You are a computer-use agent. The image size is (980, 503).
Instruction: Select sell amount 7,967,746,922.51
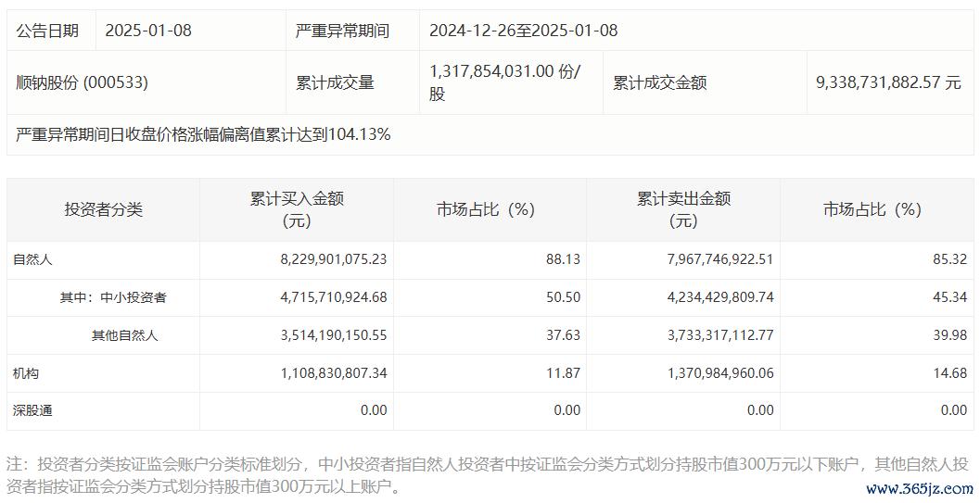pos(720,259)
